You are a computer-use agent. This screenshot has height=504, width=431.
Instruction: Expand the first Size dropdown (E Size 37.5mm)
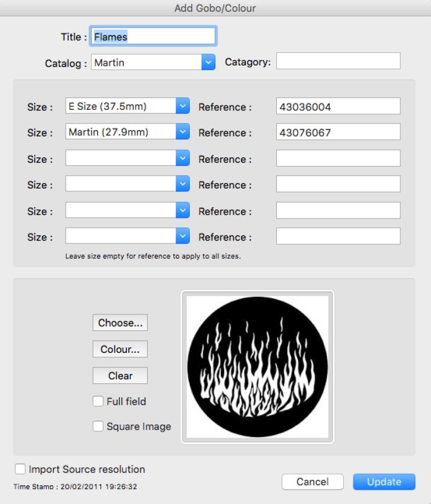[x=182, y=106]
